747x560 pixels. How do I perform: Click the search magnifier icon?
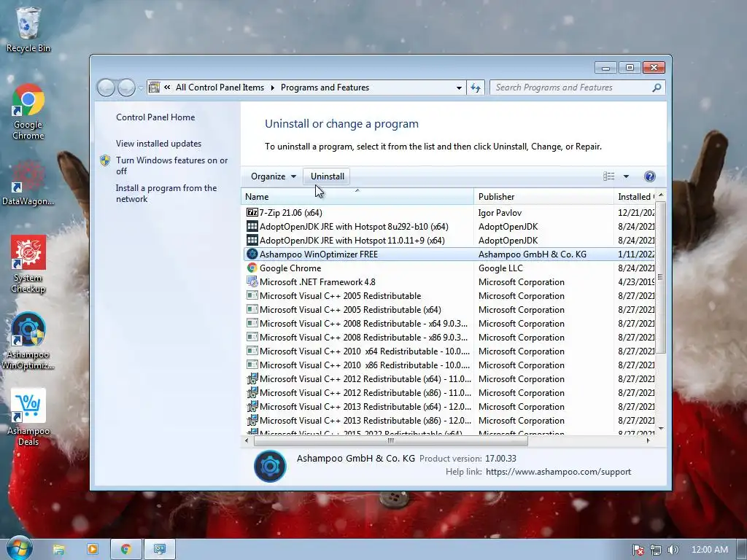(657, 87)
